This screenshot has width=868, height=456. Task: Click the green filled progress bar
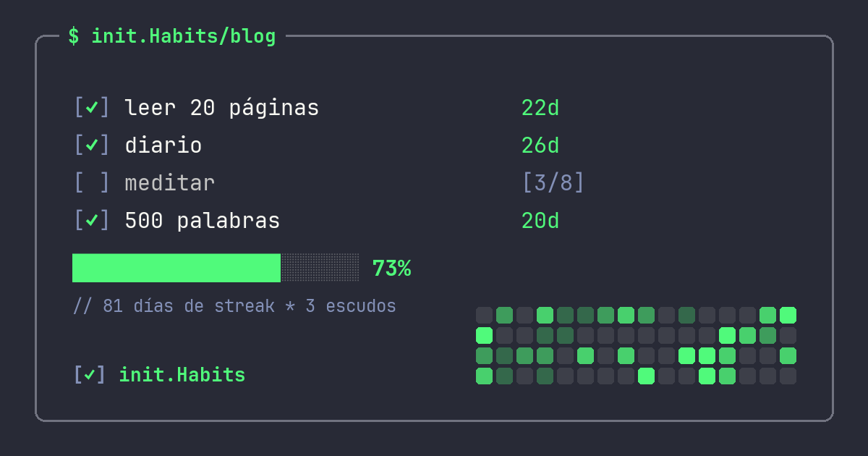coord(176,268)
